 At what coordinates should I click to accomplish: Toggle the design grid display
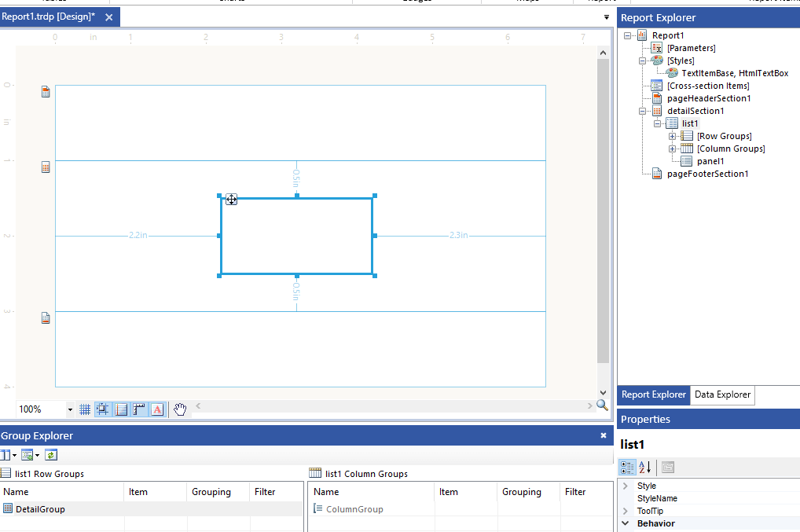click(x=84, y=409)
